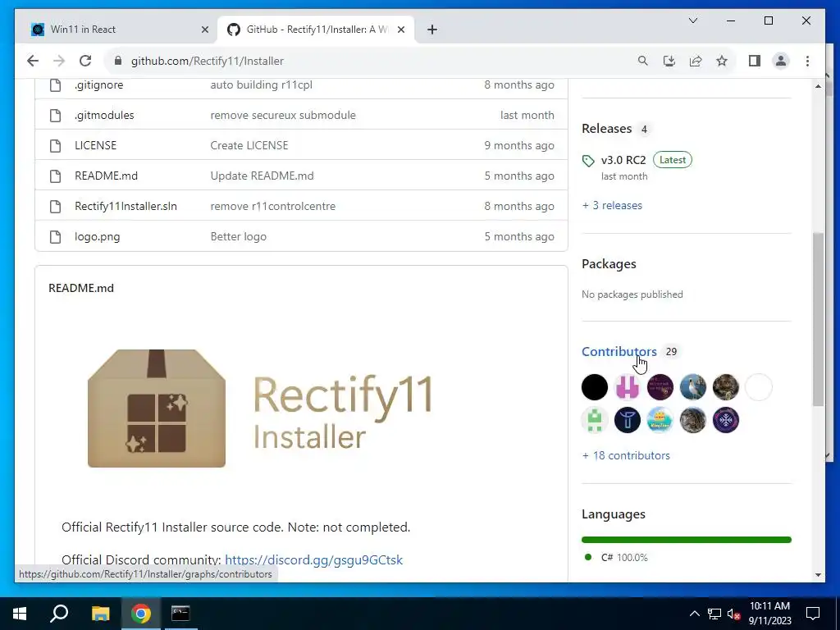Click the purple snowflake contributor avatar

726,420
